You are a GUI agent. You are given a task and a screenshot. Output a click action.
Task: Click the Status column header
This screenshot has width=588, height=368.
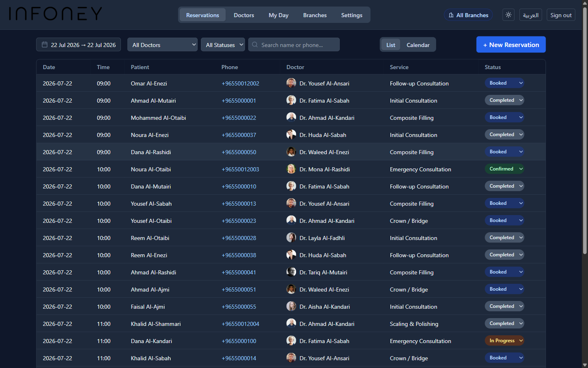coord(492,67)
